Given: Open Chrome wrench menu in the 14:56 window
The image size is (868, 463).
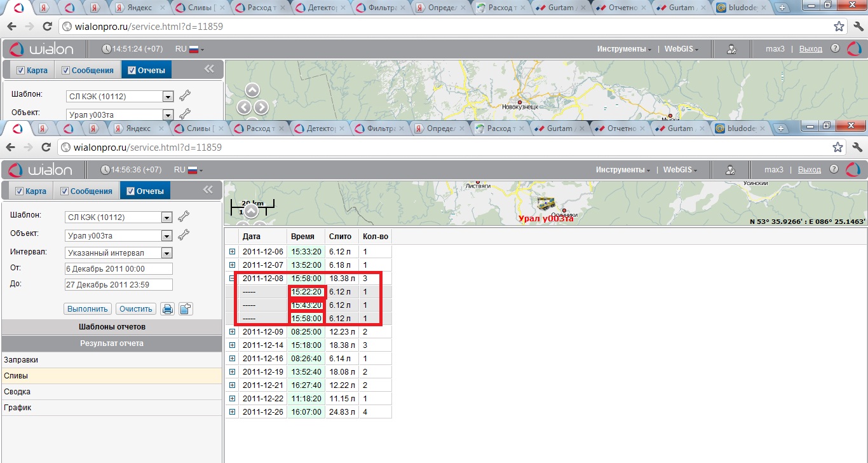Looking at the screenshot, I should tap(857, 147).
